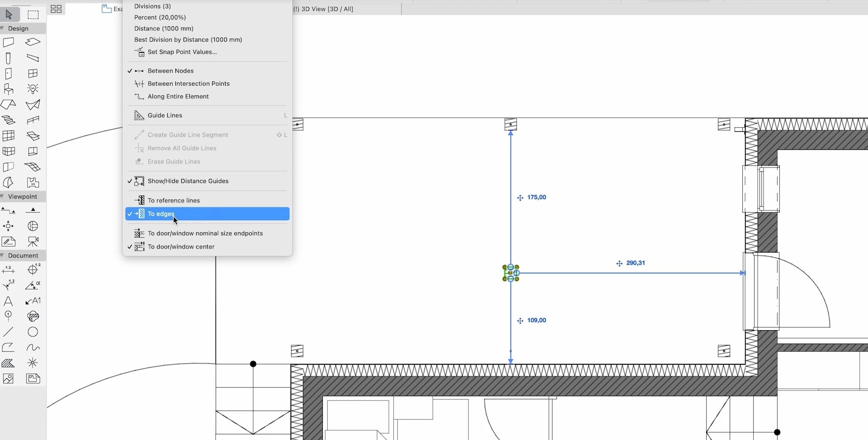Select the Railing tool

[x=33, y=120]
